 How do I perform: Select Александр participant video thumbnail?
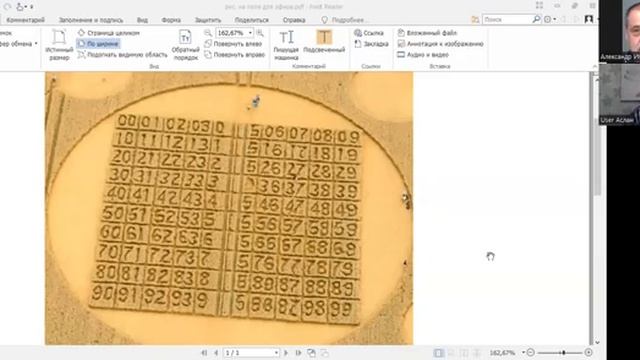[620, 31]
